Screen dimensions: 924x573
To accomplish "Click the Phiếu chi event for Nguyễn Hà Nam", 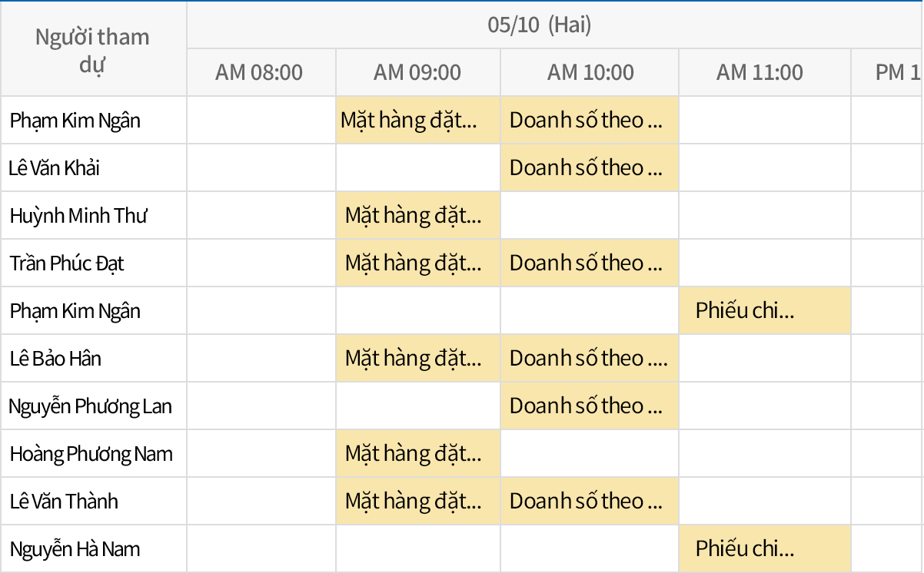I will [764, 548].
